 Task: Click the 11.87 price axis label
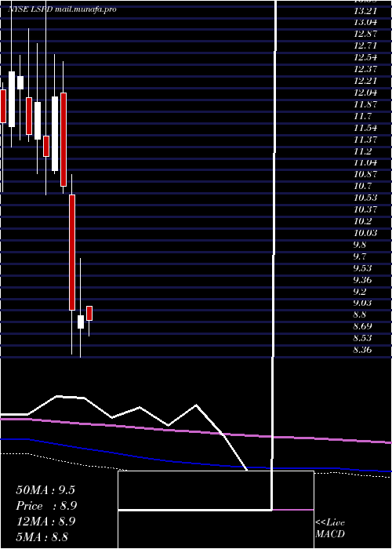click(365, 104)
